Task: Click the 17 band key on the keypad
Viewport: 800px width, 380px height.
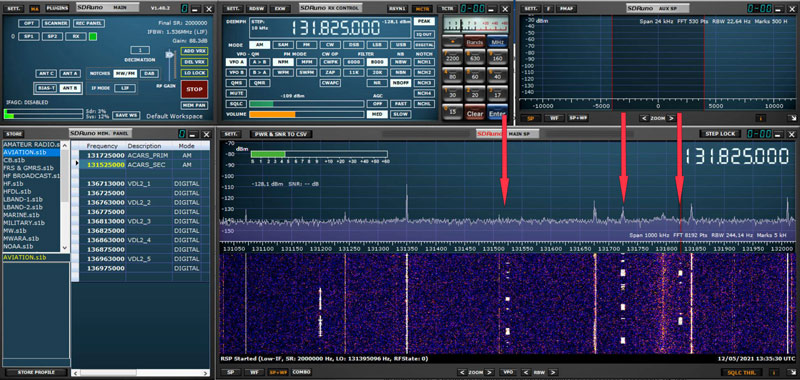Action: click(498, 94)
